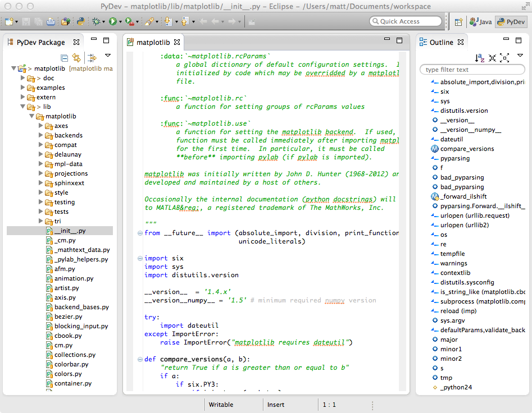Open the External Tools dropdown arrow
This screenshot has width=532, height=413.
pyautogui.click(x=137, y=22)
